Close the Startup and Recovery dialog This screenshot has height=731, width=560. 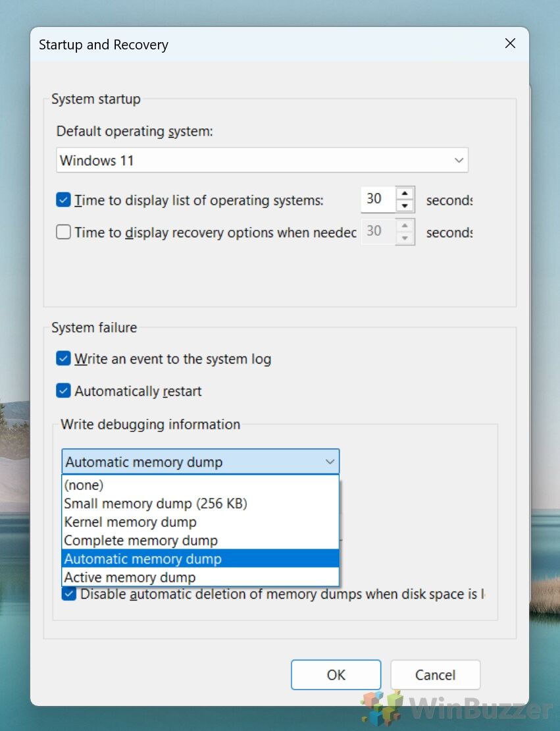coord(510,43)
